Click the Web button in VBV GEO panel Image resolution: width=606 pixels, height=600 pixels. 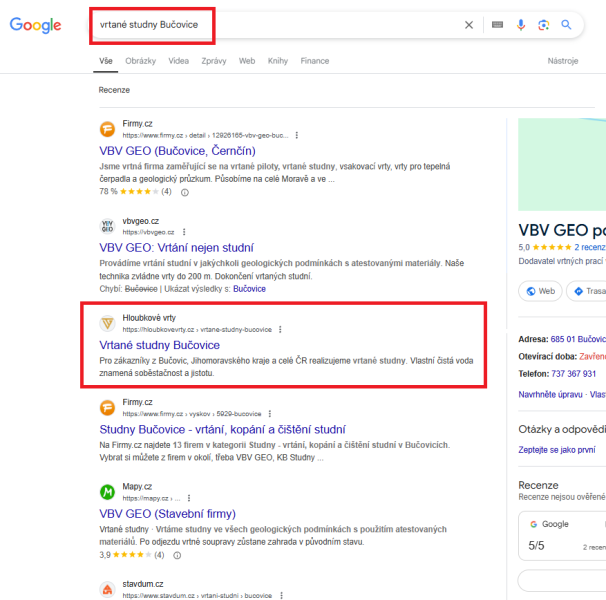[540, 291]
